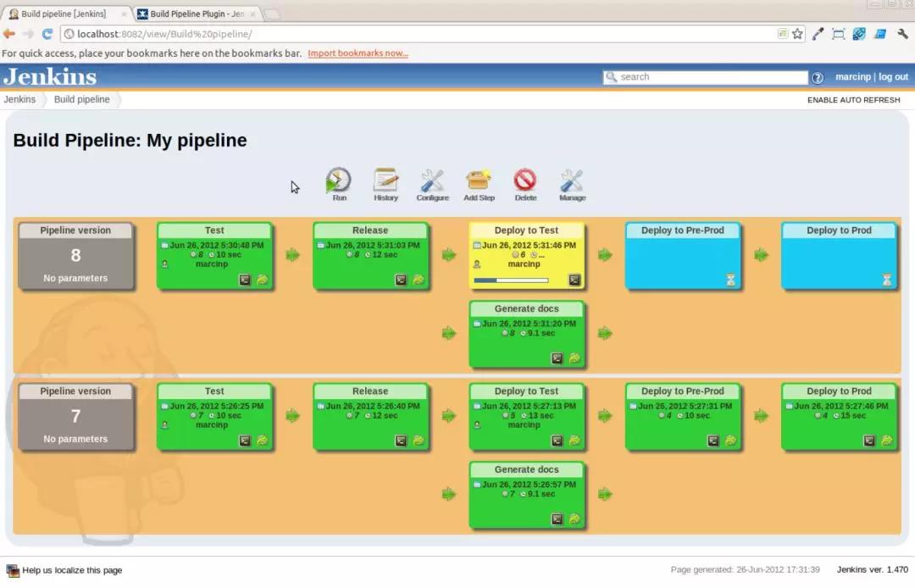Click hourglass icon on version 8 Deploy to Prod
The width and height of the screenshot is (915, 588).
tap(887, 280)
